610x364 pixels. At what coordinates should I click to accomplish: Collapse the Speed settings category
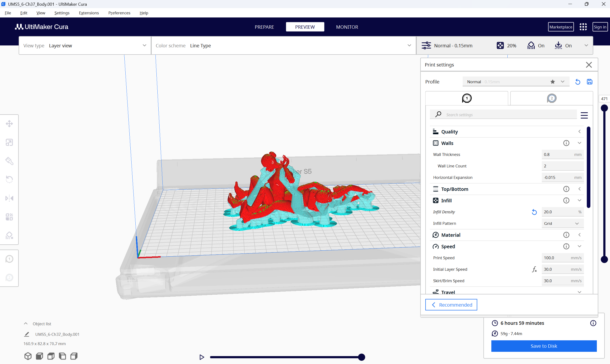coord(507,247)
